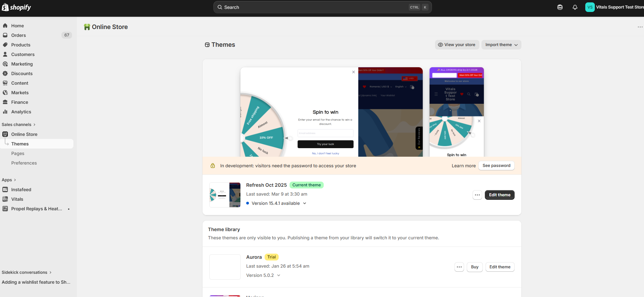The height and width of the screenshot is (297, 644).
Task: Click the Finance bank icon
Action: click(x=5, y=102)
